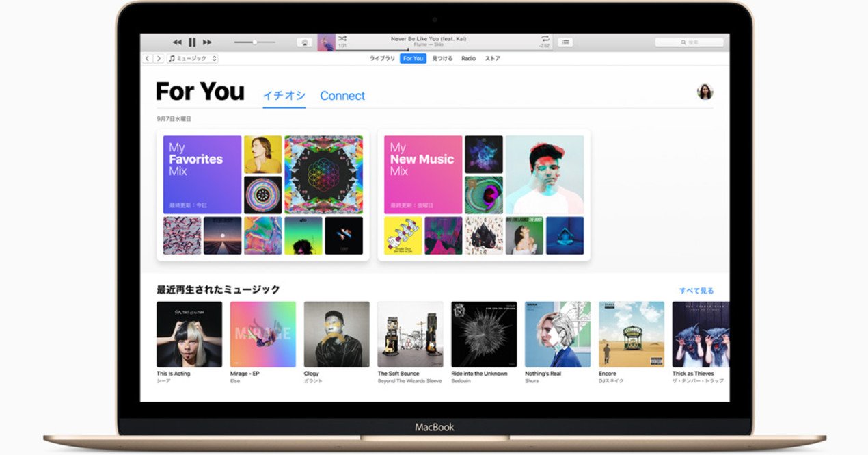This screenshot has width=868, height=455.
Task: Click 'The Soft Bounce' title text
Action: pyautogui.click(x=398, y=374)
